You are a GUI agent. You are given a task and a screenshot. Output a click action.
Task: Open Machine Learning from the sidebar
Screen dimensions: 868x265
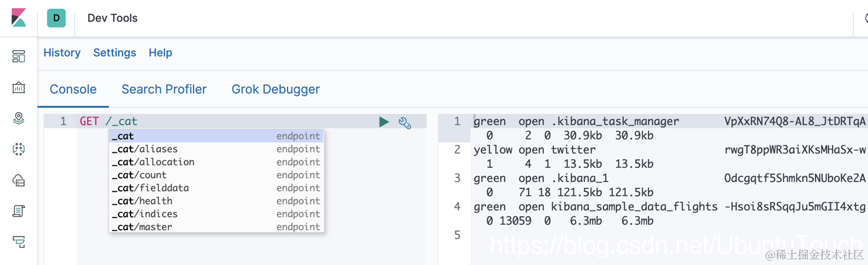tap(19, 149)
